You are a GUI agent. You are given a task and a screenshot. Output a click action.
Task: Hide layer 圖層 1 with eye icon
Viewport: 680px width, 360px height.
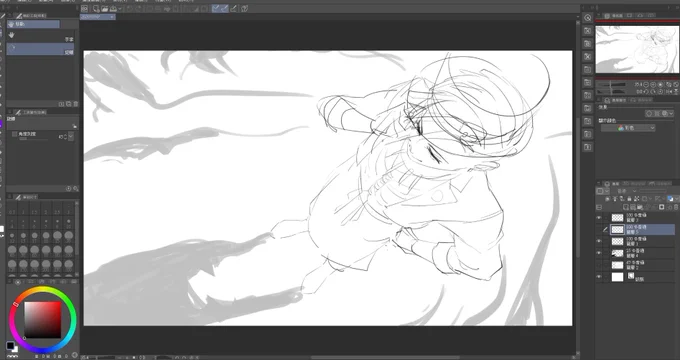point(599,241)
